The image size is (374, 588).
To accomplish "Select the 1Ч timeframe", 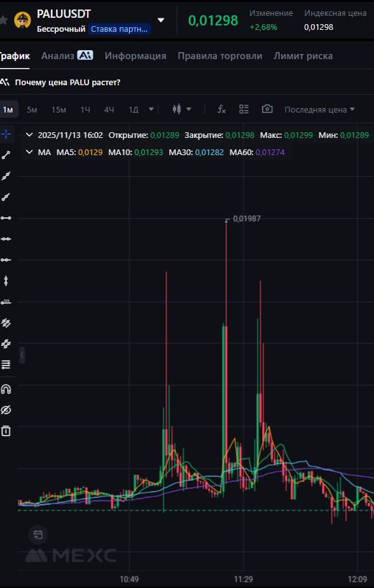I will tap(85, 109).
